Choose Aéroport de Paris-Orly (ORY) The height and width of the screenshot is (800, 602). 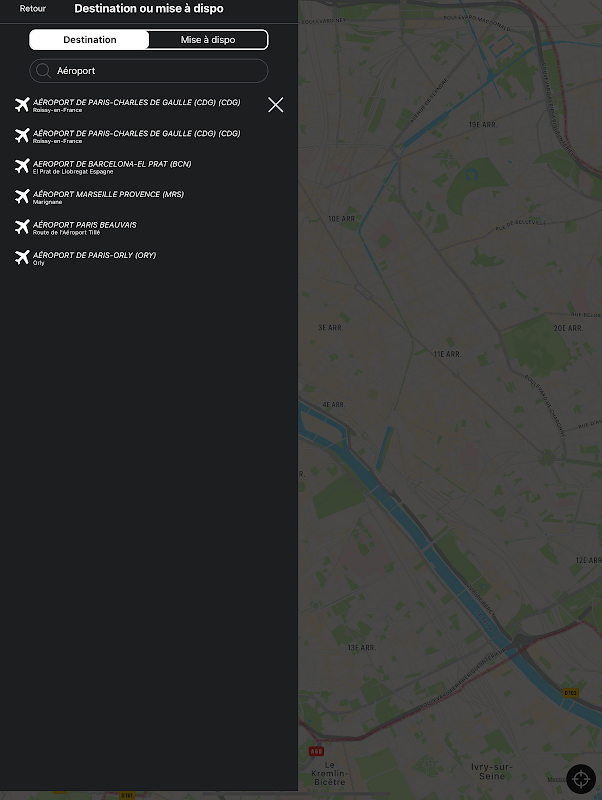coord(94,258)
